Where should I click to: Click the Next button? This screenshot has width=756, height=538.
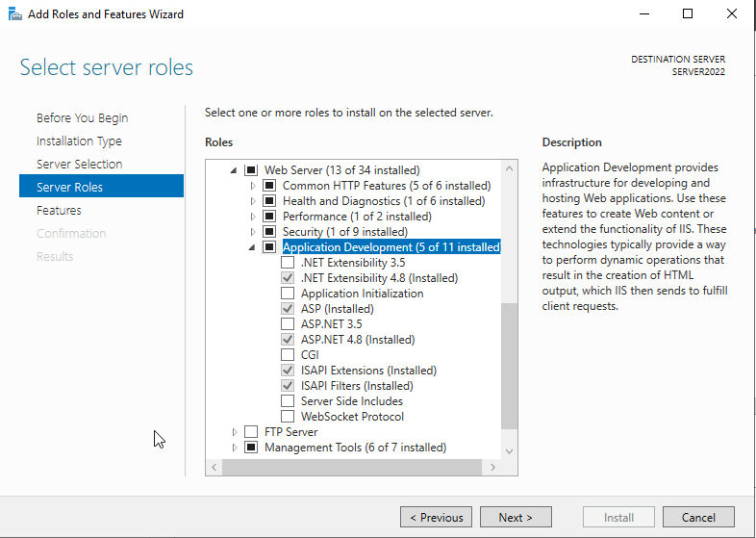tap(516, 517)
